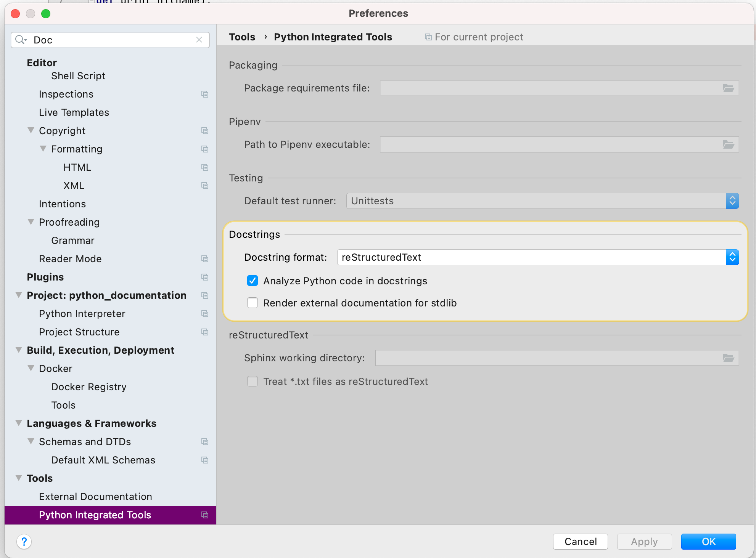Enable Render external documentation for stdlib
This screenshot has height=558, width=756.
[x=253, y=303]
